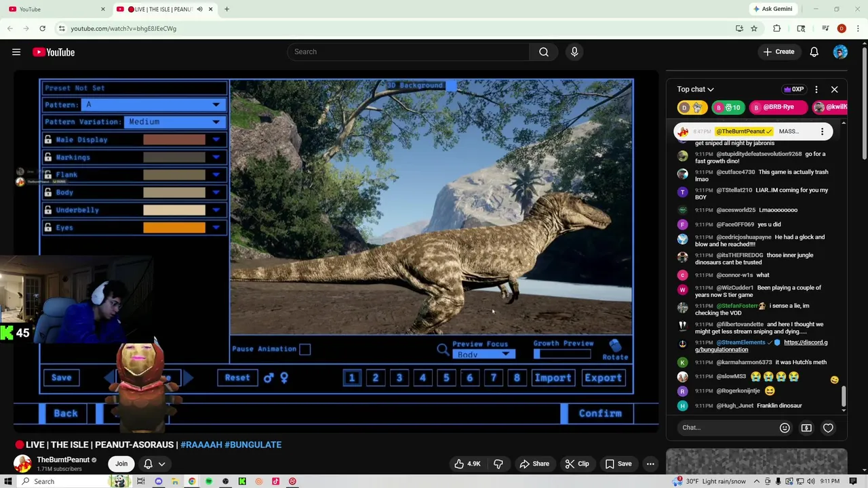Viewport: 868px width, 488px height.
Task: Install app icon in address bar
Action: 739,28
